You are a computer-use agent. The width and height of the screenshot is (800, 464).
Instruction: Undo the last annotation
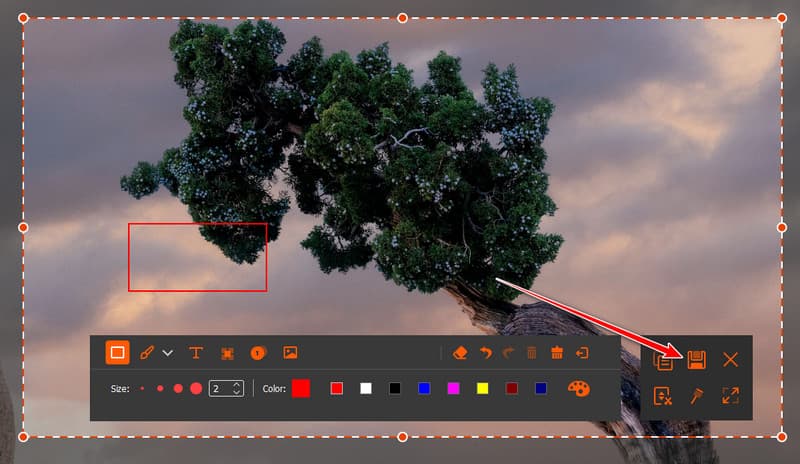486,353
